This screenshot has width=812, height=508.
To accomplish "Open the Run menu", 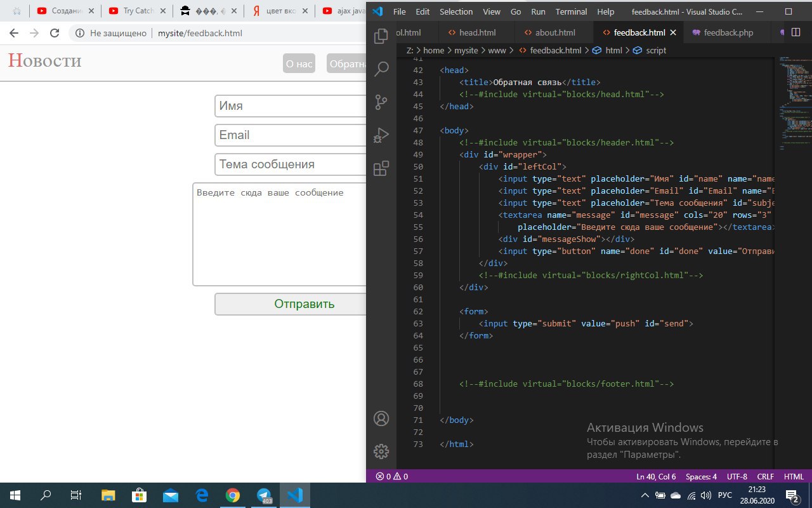I will coord(539,11).
